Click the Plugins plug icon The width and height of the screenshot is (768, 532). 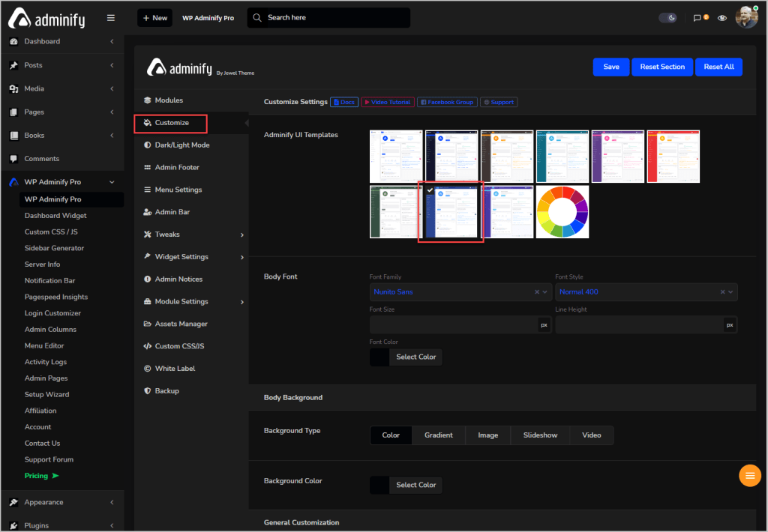click(x=13, y=526)
